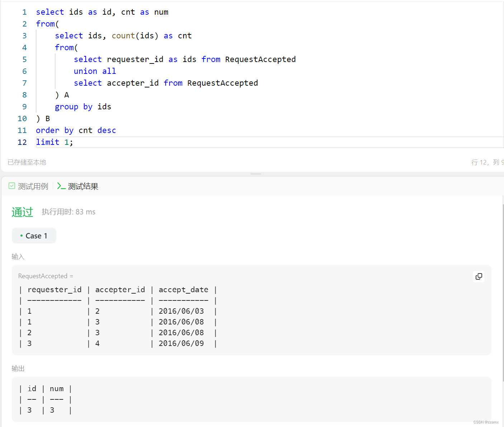Click line number 1 in the gutter
The height and width of the screenshot is (427, 504).
pyautogui.click(x=24, y=12)
